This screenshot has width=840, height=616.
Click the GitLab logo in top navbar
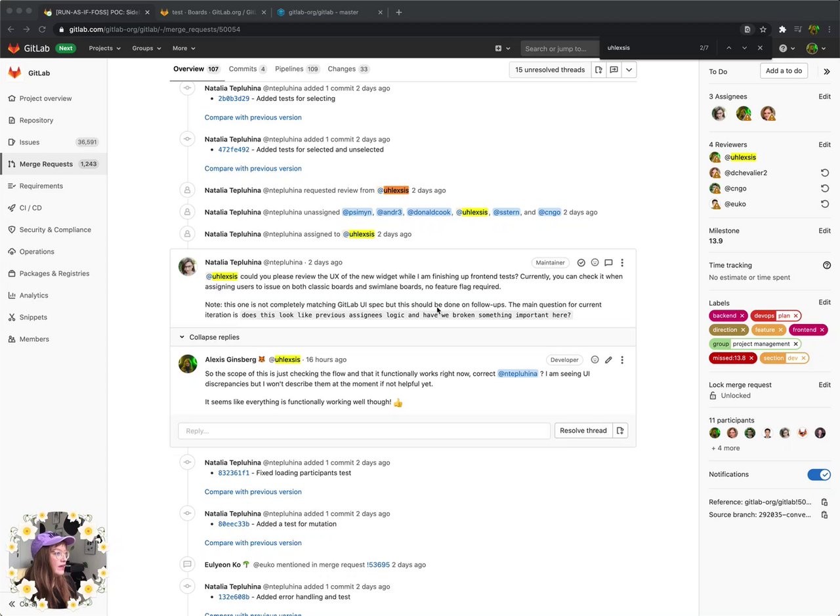(x=27, y=48)
